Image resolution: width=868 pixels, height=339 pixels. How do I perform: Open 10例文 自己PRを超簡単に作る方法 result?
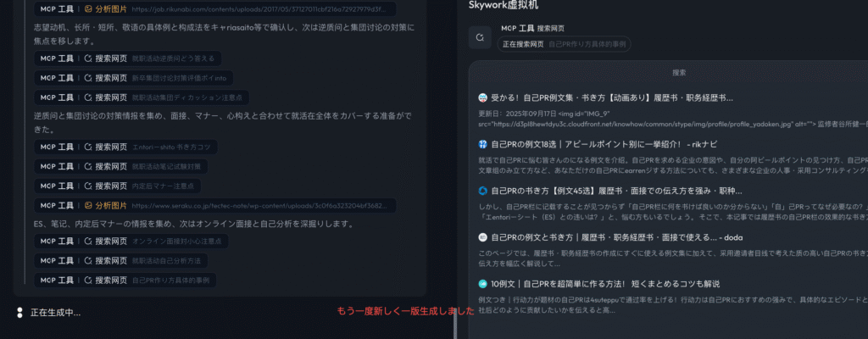coord(605,284)
